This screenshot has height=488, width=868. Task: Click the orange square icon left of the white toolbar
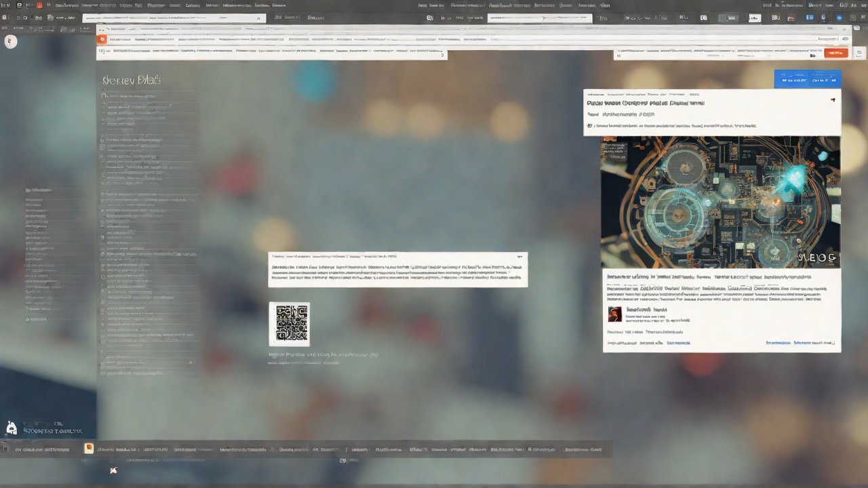(x=102, y=39)
